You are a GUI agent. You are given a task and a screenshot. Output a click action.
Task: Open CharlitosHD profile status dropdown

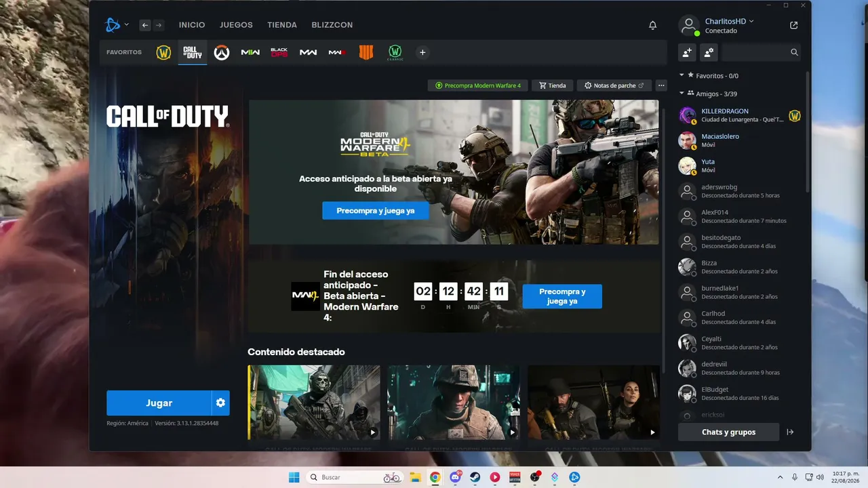click(729, 22)
